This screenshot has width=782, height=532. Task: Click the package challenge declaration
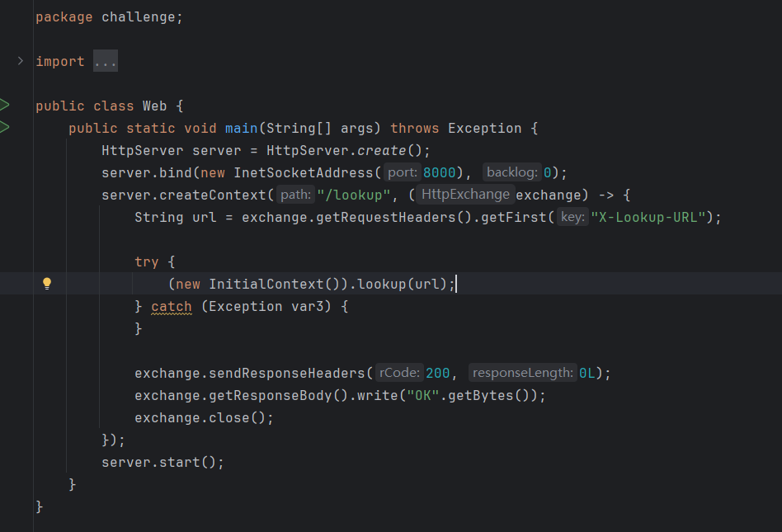(x=108, y=17)
